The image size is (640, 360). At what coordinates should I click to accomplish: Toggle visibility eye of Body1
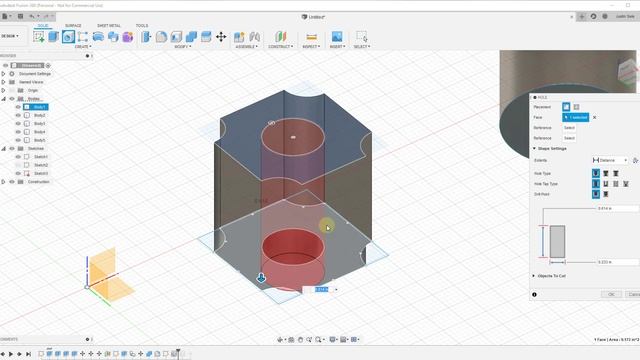18,107
